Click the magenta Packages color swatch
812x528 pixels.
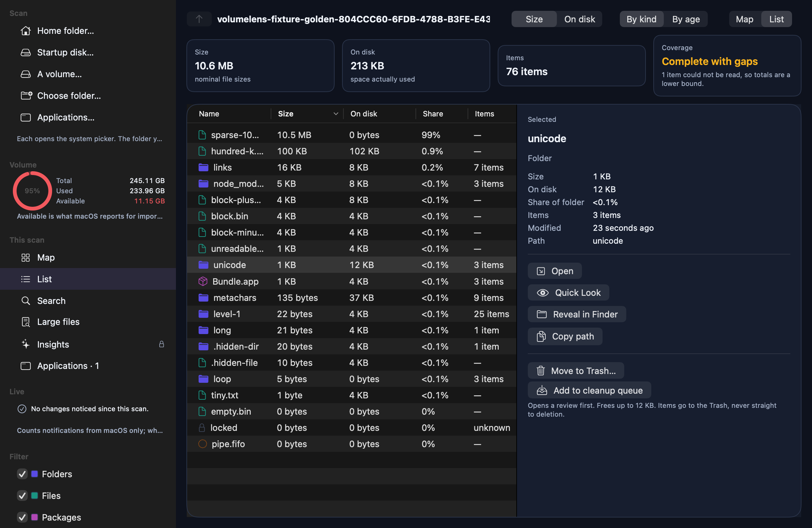coord(35,517)
